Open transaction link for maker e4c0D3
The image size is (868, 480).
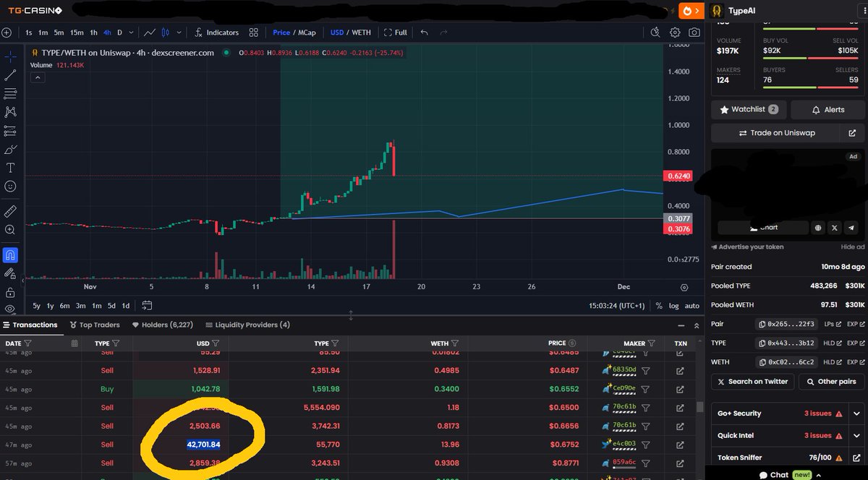680,445
